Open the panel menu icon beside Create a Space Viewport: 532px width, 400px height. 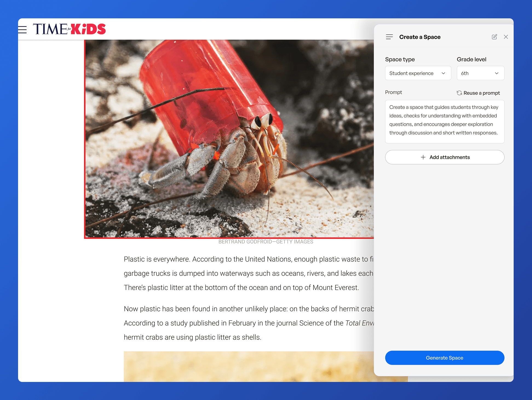(x=389, y=37)
